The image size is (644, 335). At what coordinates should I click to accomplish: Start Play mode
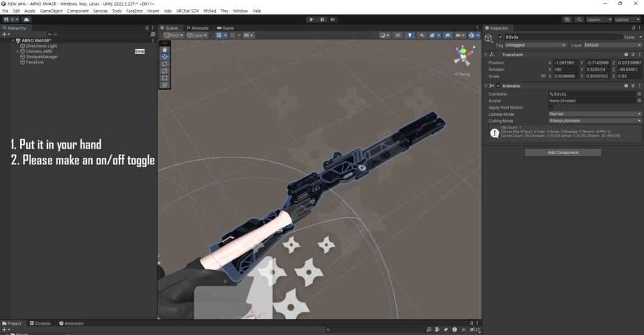(x=311, y=20)
